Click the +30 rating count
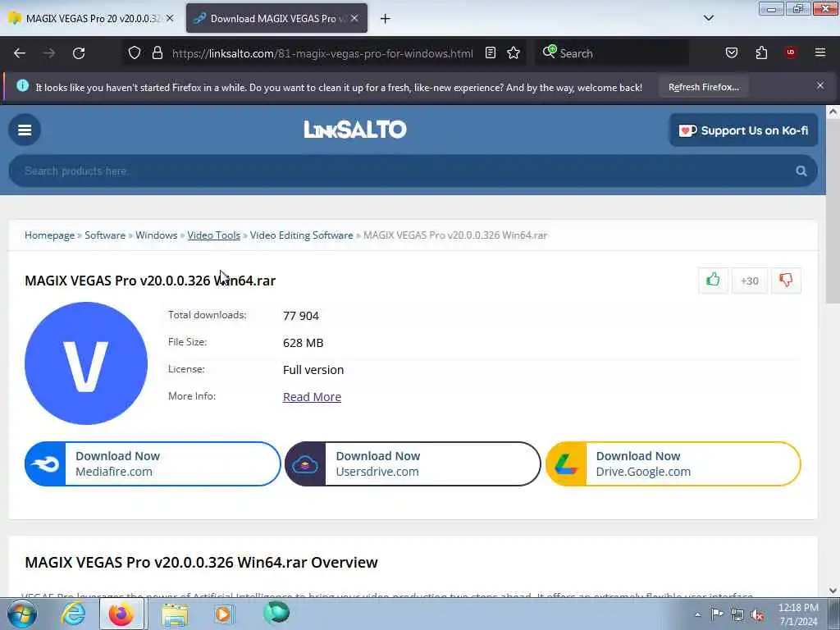 750,281
